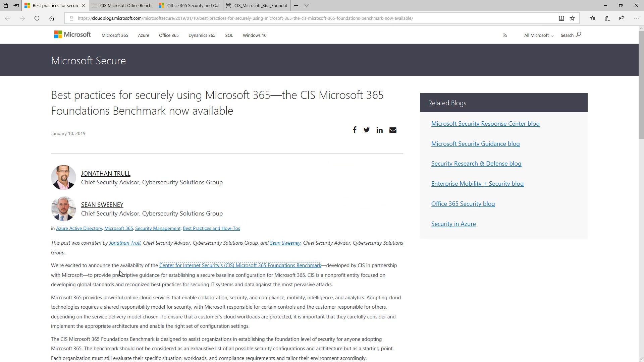Image resolution: width=644 pixels, height=362 pixels.
Task: Open a new tab with plus button
Action: pyautogui.click(x=296, y=5)
